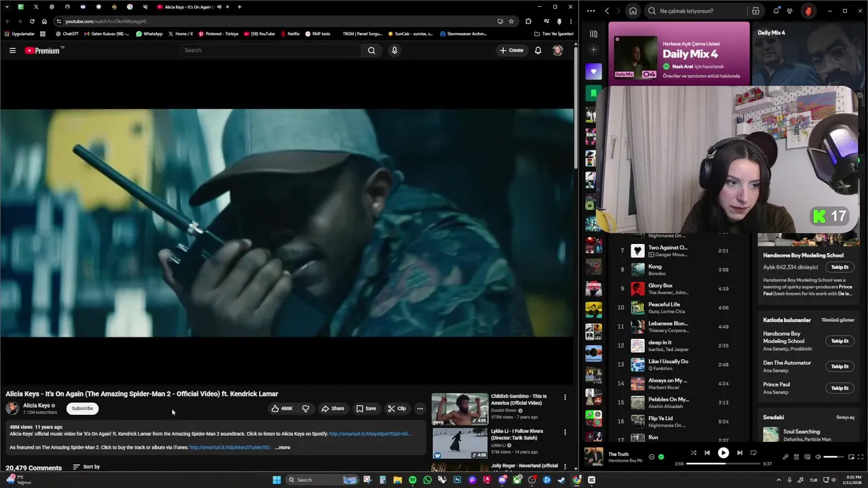
Task: Click the YouTube Premium logo
Action: (x=43, y=50)
